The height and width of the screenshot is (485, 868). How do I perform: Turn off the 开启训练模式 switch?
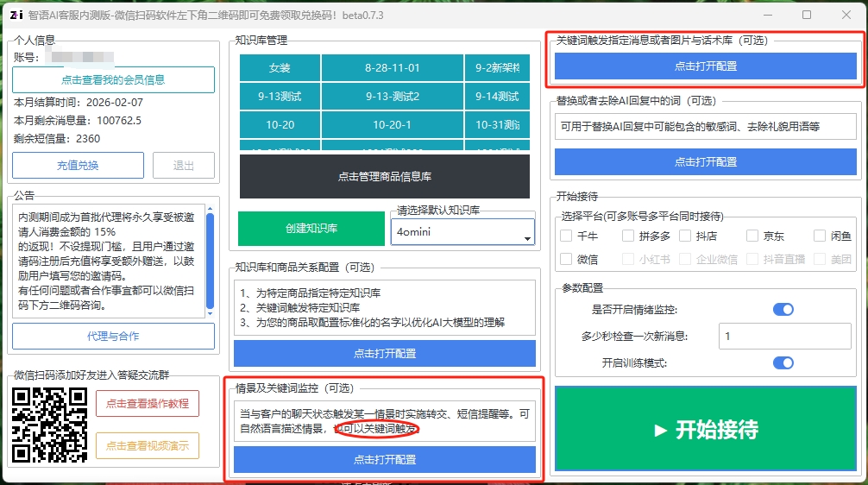point(783,362)
